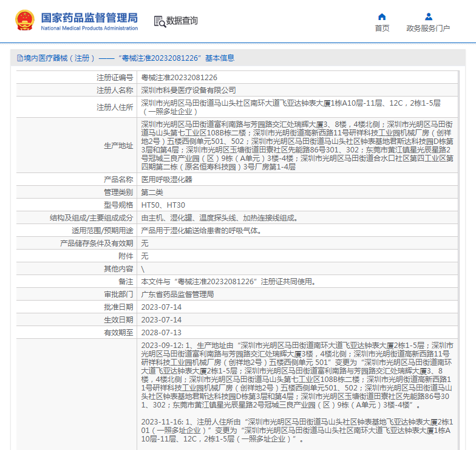Click 有效期至 label

118,333
